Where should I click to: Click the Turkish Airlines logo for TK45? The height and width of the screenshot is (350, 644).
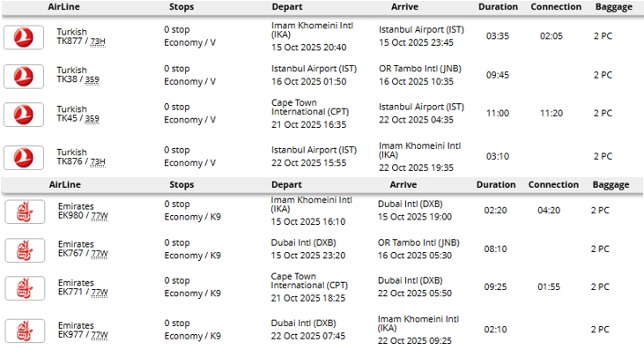(24, 115)
